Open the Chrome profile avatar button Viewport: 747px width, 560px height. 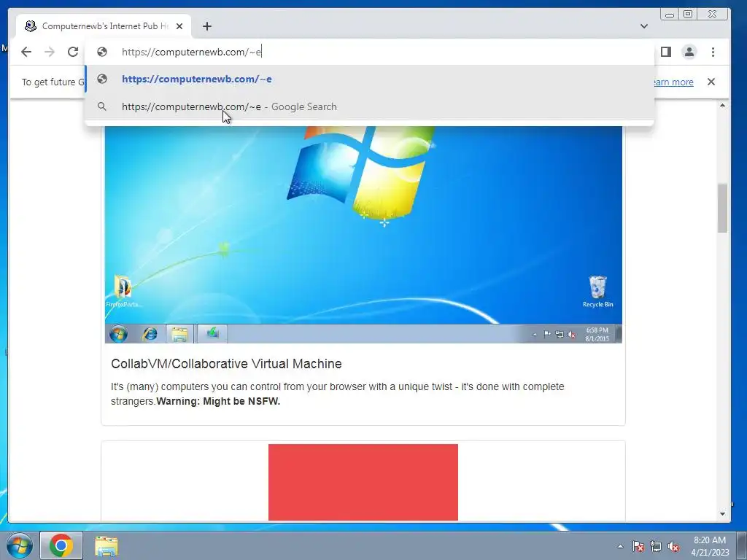tap(689, 52)
